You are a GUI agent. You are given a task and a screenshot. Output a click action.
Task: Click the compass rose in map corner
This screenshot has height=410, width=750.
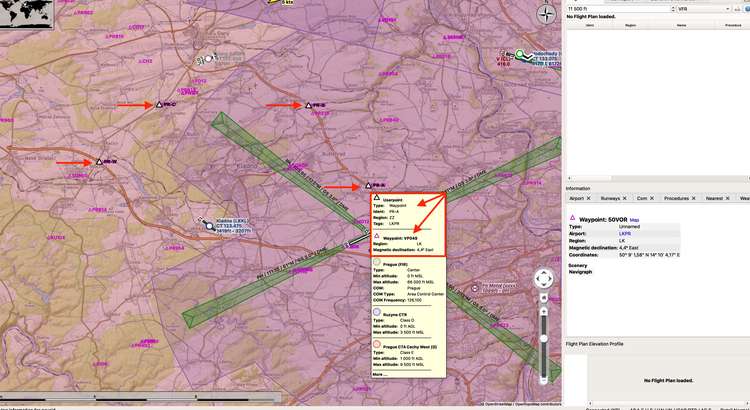(x=545, y=14)
